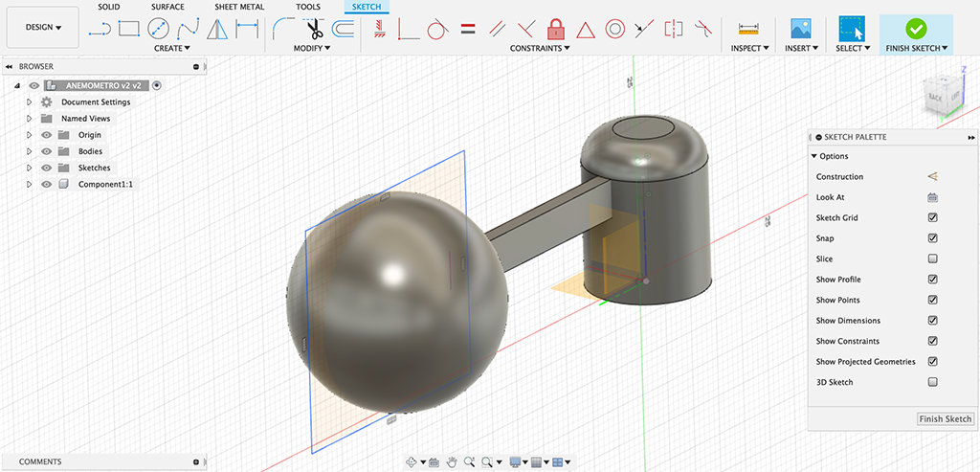Switch to the SHEET METAL tab
Viewport: 980px width, 472px height.
click(239, 7)
